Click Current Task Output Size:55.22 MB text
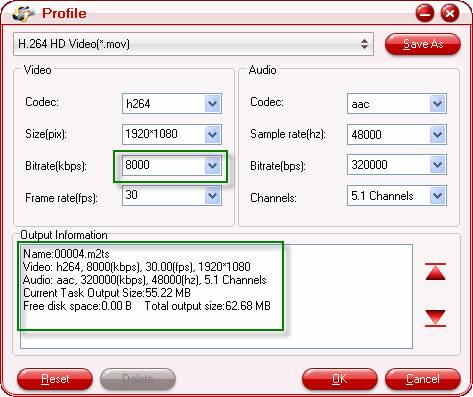473x397 pixels. [107, 293]
